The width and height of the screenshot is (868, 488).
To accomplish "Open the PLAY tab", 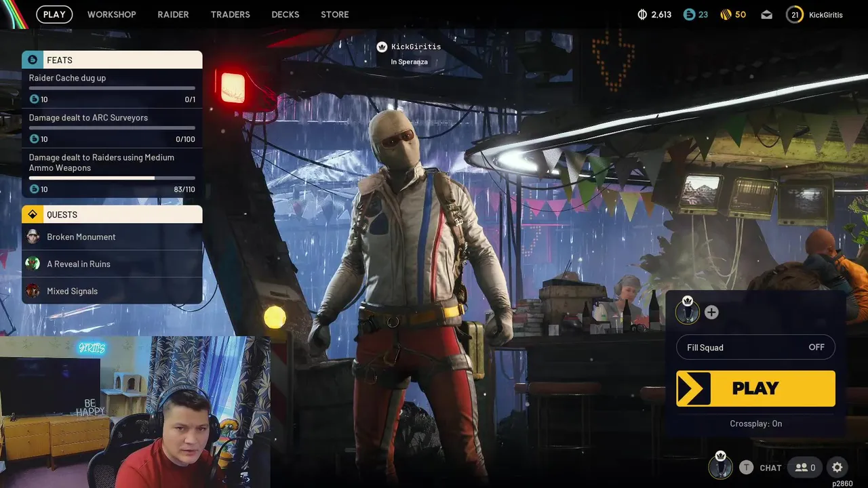I will 54,14.
